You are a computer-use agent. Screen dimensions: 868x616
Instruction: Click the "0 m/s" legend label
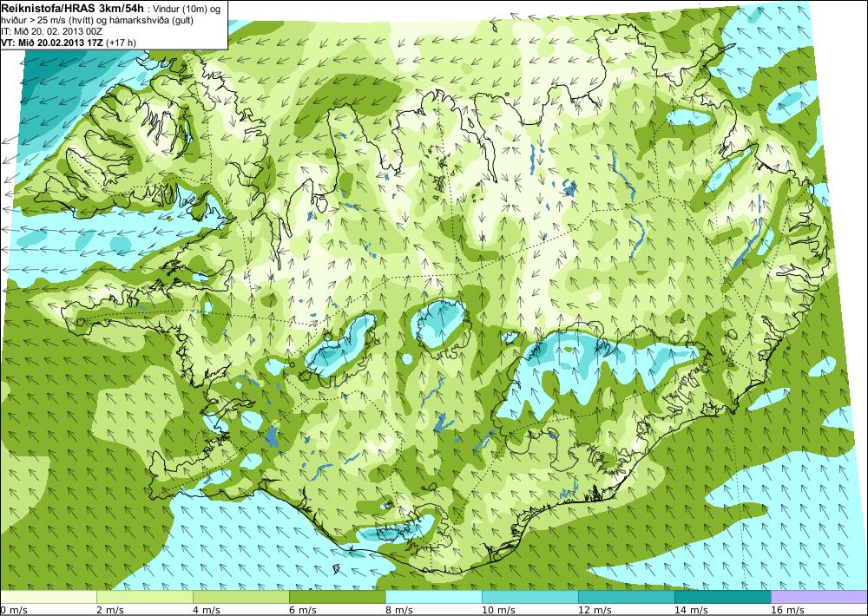tap(14, 610)
